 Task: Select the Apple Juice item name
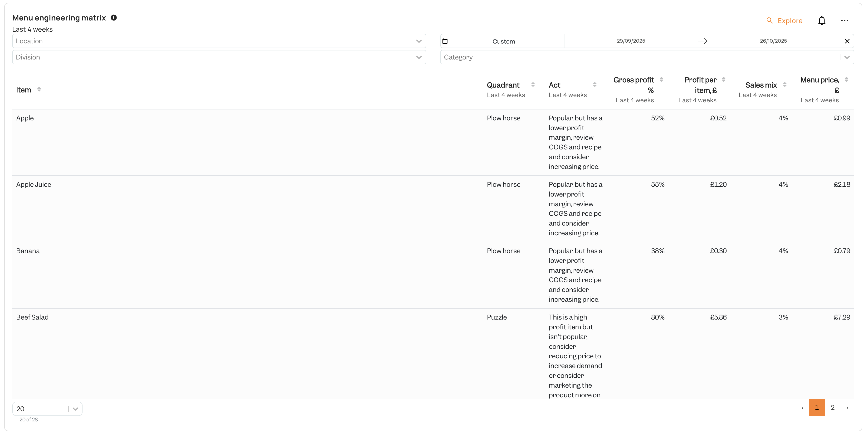click(34, 184)
